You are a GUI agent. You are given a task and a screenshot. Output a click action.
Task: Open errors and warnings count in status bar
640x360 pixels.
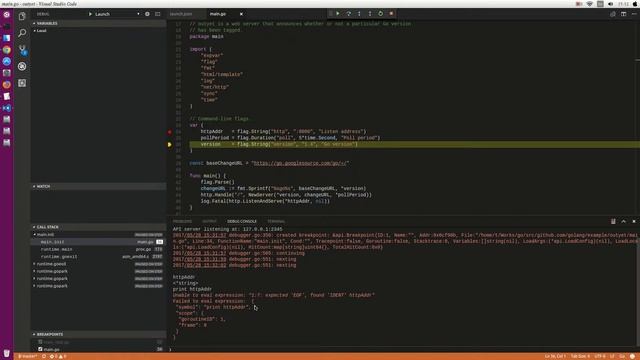coord(58,356)
